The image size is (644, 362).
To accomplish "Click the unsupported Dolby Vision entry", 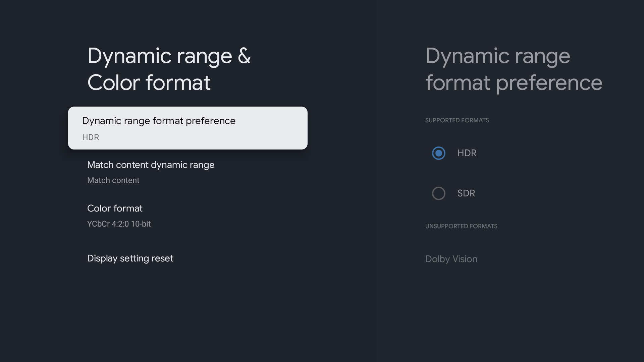I will point(451,259).
